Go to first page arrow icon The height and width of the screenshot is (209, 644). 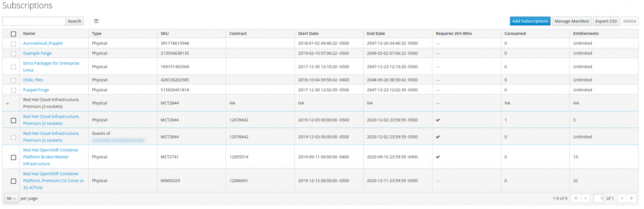(x=576, y=198)
